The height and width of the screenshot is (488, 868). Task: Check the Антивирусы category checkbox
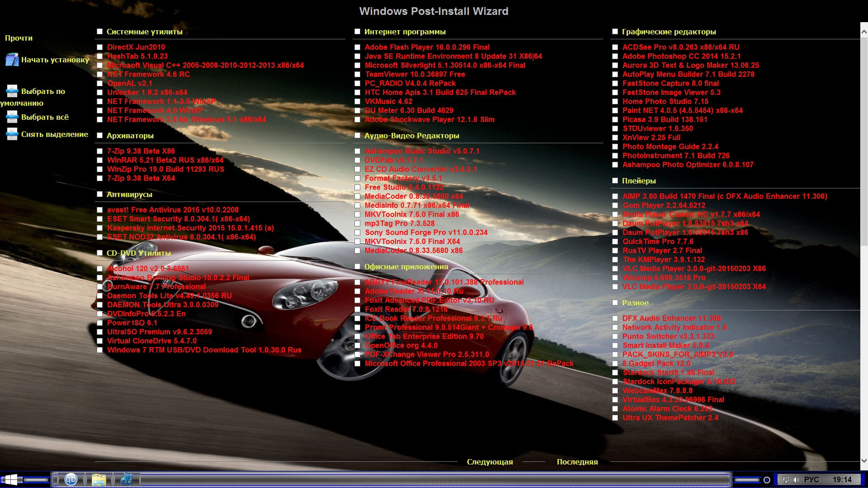click(x=99, y=194)
